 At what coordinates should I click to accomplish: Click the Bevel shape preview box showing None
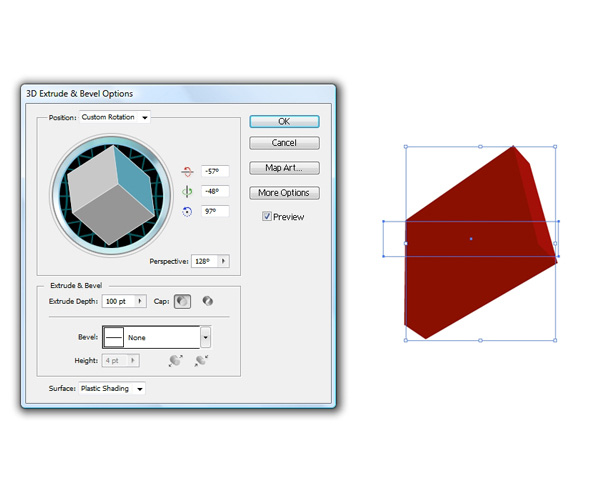[114, 337]
